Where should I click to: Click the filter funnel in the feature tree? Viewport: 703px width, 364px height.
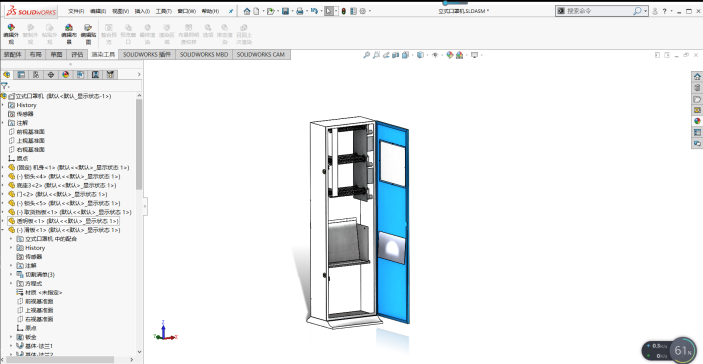pos(4,86)
